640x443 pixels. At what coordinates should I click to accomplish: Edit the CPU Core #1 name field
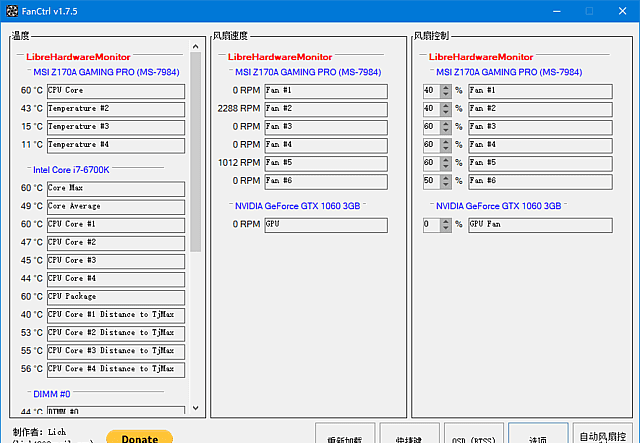coord(116,225)
